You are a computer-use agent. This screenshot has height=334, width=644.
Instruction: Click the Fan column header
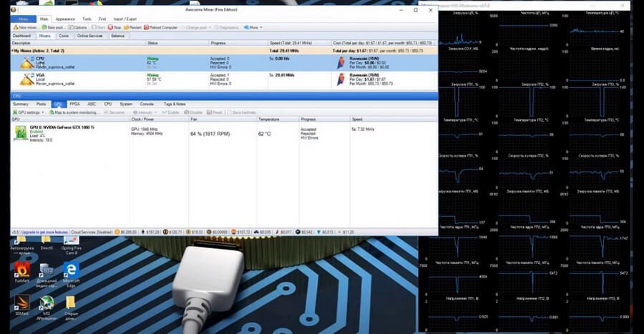[x=223, y=119]
